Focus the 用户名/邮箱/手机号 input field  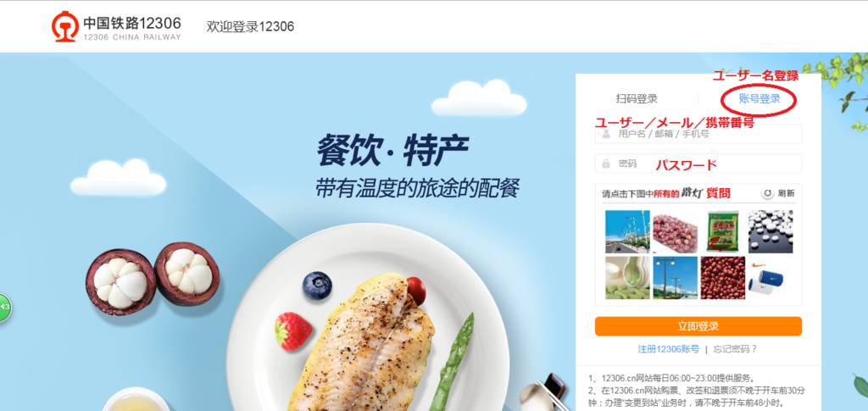(698, 134)
